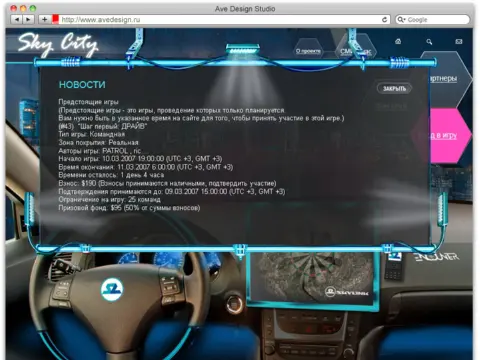
Task: Add bookmark with the plus button
Action: (x=44, y=20)
